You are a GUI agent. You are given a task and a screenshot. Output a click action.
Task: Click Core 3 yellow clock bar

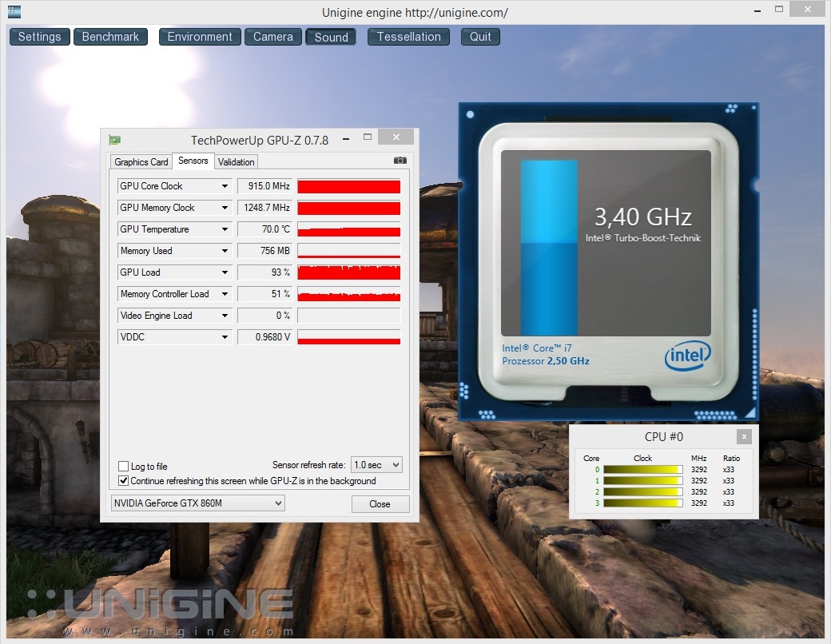tap(643, 503)
